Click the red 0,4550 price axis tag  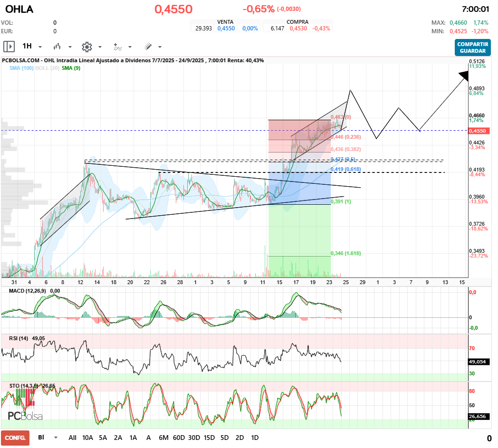click(x=479, y=131)
